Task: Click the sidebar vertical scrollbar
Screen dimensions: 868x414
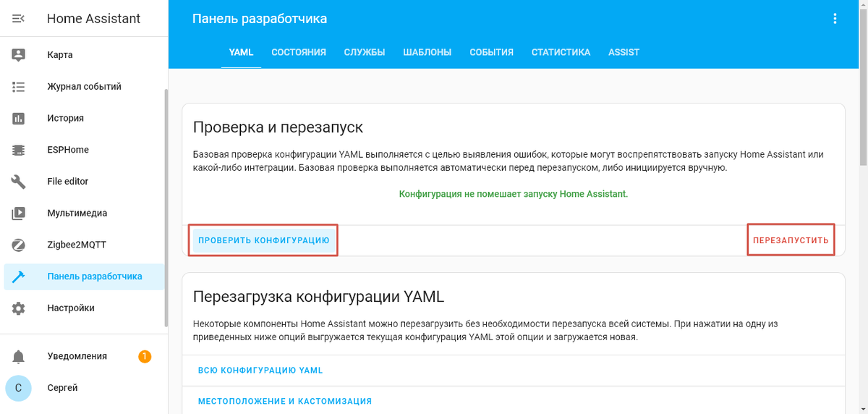Action: pyautogui.click(x=166, y=208)
